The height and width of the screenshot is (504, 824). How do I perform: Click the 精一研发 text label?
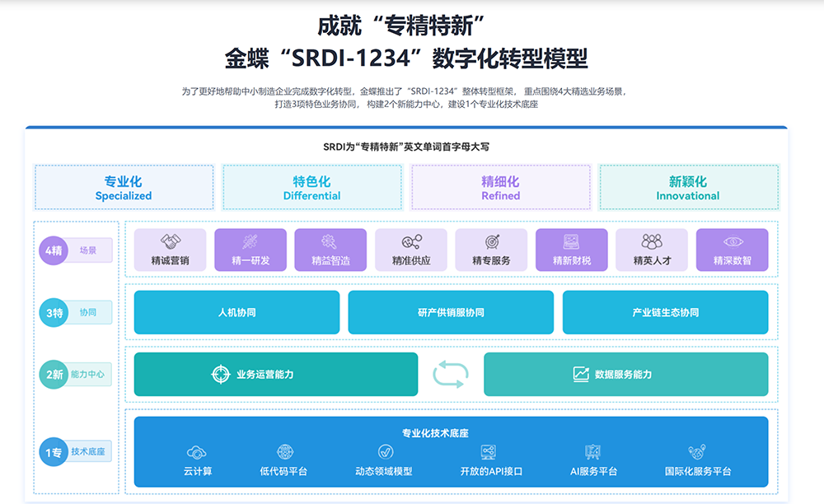pyautogui.click(x=250, y=260)
